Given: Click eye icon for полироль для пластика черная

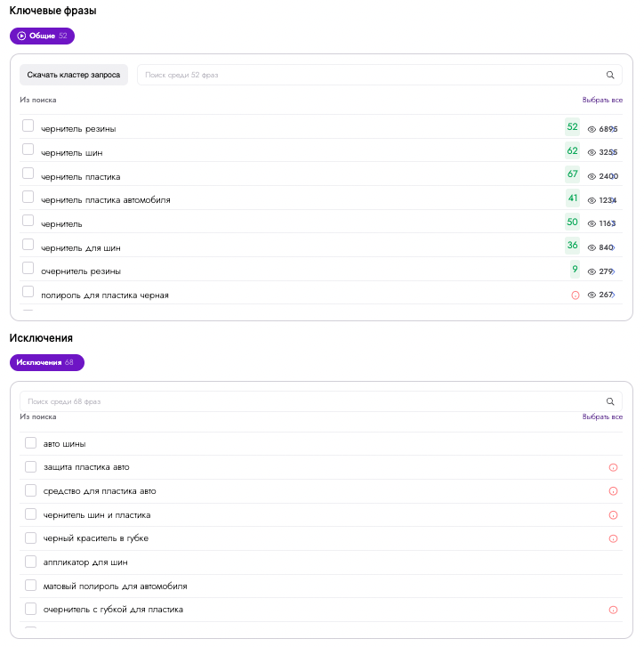Looking at the screenshot, I should click(592, 295).
